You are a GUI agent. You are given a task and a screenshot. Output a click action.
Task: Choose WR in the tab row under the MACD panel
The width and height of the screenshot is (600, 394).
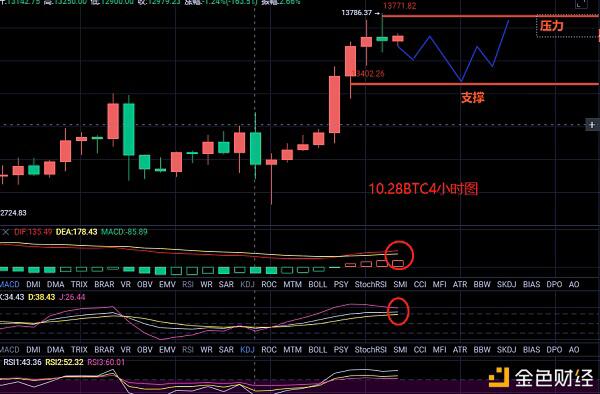(206, 284)
